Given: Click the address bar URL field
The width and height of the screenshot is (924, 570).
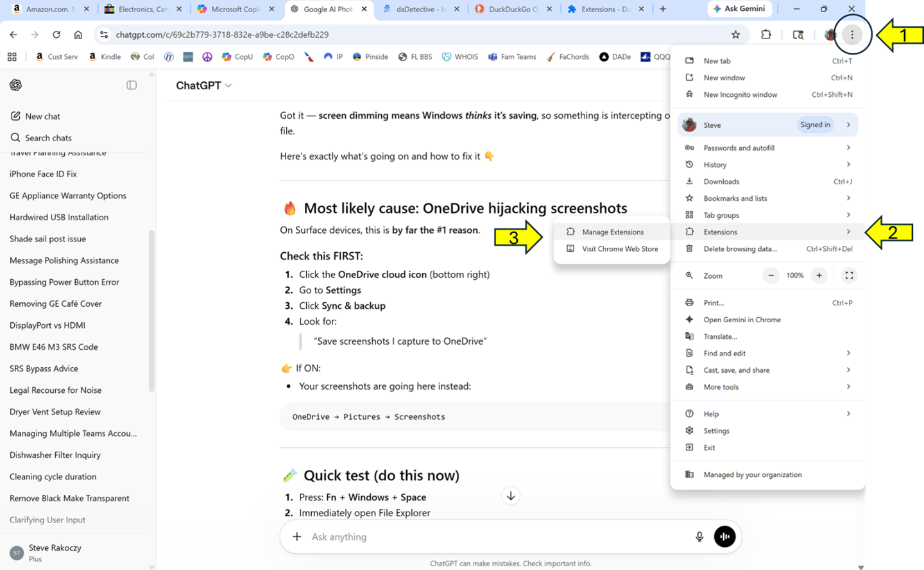Looking at the screenshot, I should [417, 35].
